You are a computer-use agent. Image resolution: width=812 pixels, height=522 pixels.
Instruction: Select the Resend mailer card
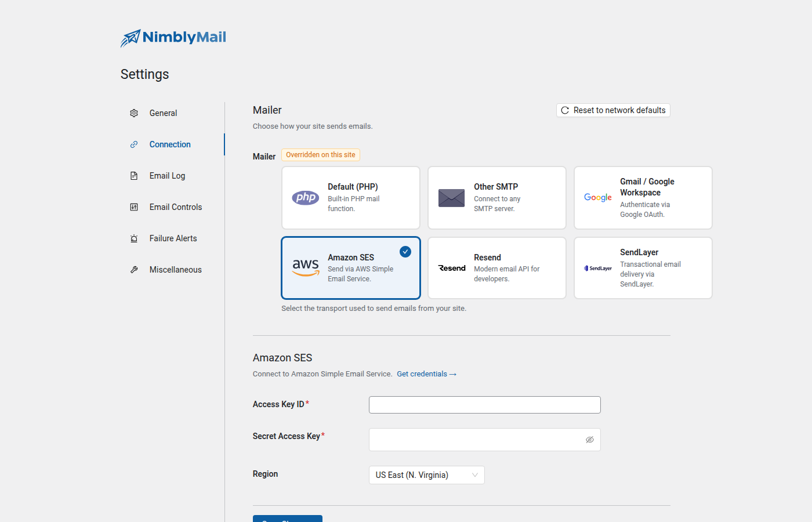(497, 268)
